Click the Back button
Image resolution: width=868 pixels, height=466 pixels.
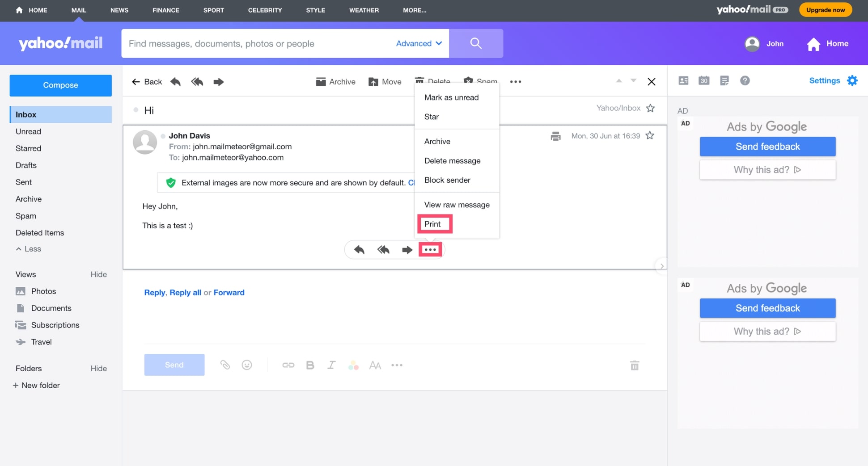[147, 82]
